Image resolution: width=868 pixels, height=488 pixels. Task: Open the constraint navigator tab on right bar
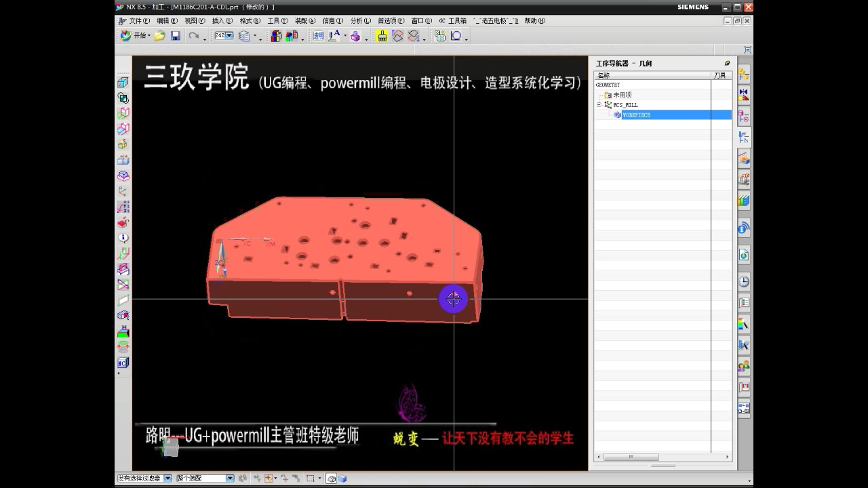(x=744, y=94)
